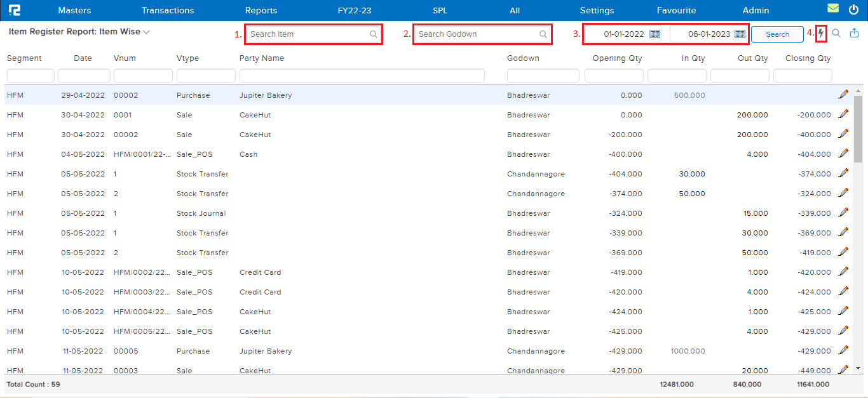This screenshot has height=398, width=868.
Task: Click the magnifier icon beside lightning bolt
Action: point(836,34)
